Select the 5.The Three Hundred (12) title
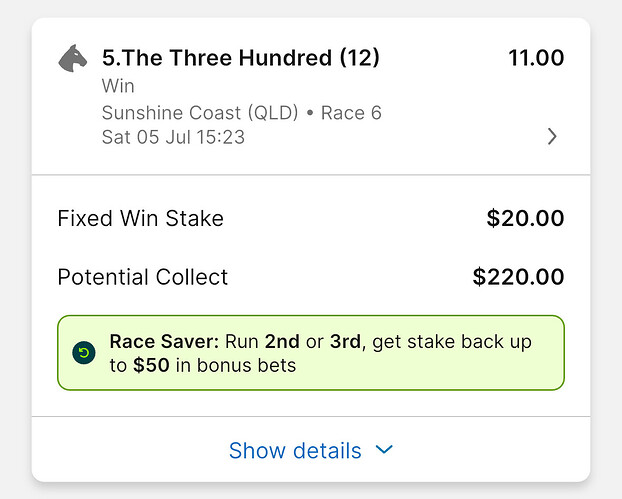This screenshot has width=622, height=499. click(x=241, y=58)
